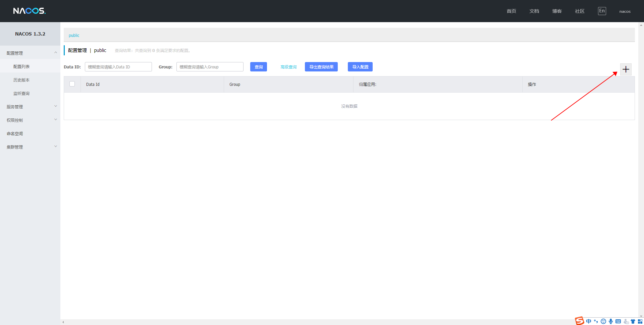
Task: Open the Sogou soft keyboard icon
Action: [x=618, y=321]
